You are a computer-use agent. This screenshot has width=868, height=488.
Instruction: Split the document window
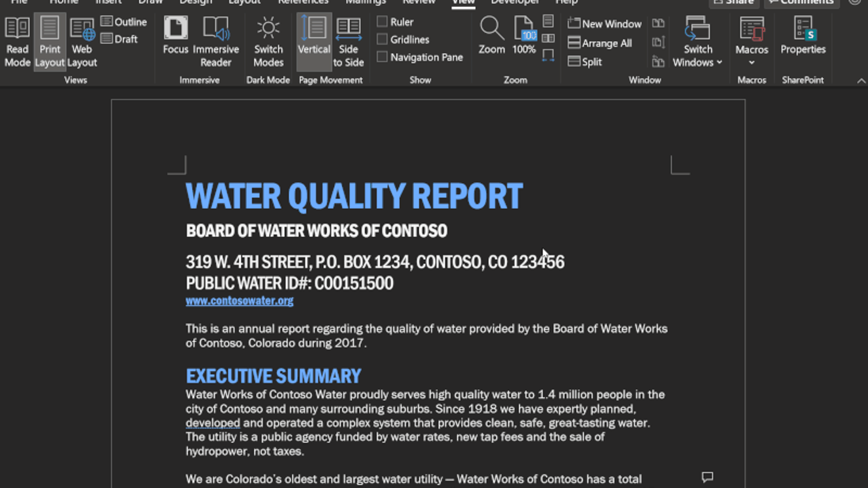click(585, 62)
